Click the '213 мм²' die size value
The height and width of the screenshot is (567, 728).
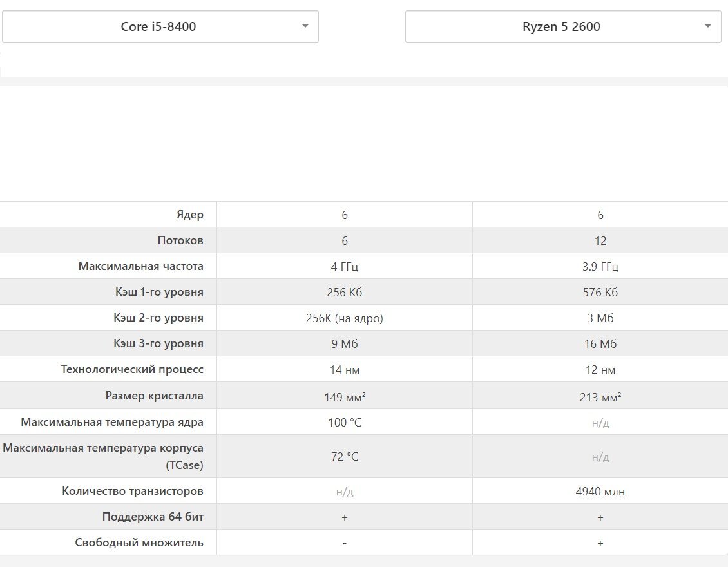pos(600,396)
